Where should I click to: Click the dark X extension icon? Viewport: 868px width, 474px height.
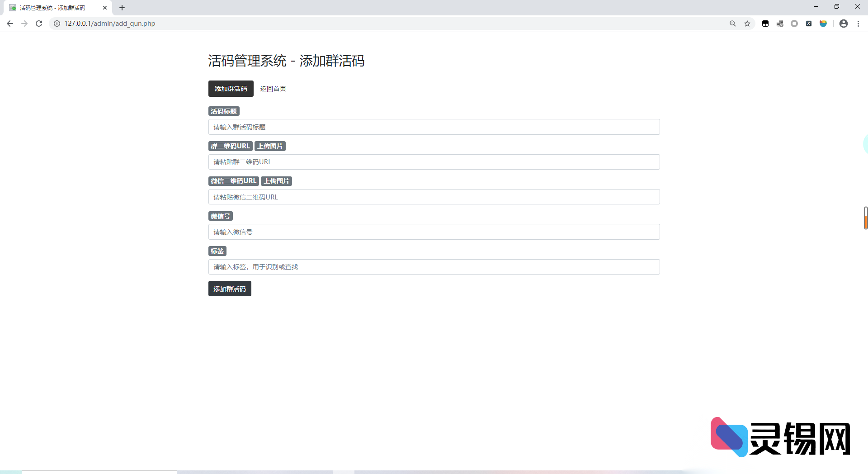(809, 23)
